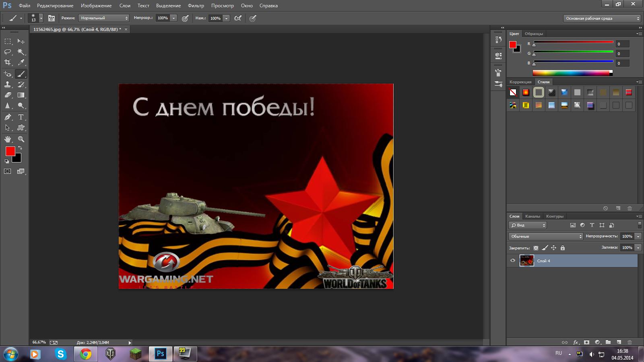This screenshot has width=644, height=362.
Task: Open the Обычные layer blend mode dropdown
Action: pyautogui.click(x=546, y=237)
